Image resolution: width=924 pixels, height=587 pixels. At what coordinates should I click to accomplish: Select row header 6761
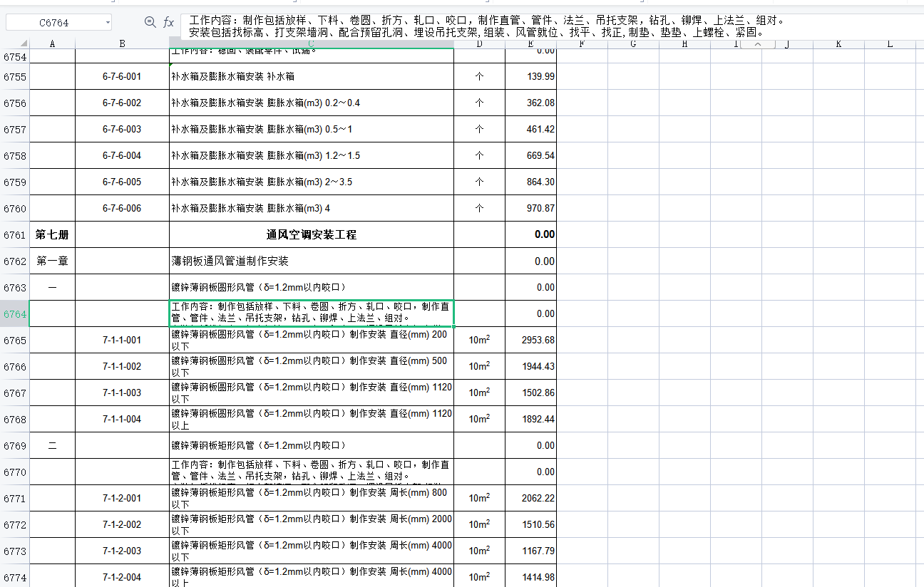[15, 234]
